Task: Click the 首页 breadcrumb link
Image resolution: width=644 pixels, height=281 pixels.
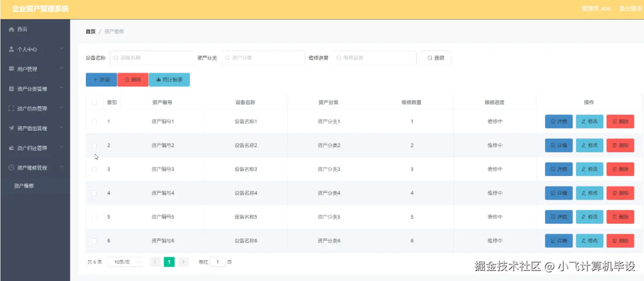Action: (91, 32)
